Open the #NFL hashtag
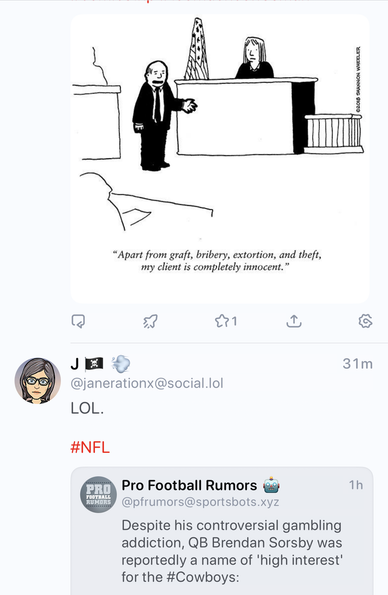 coord(90,447)
